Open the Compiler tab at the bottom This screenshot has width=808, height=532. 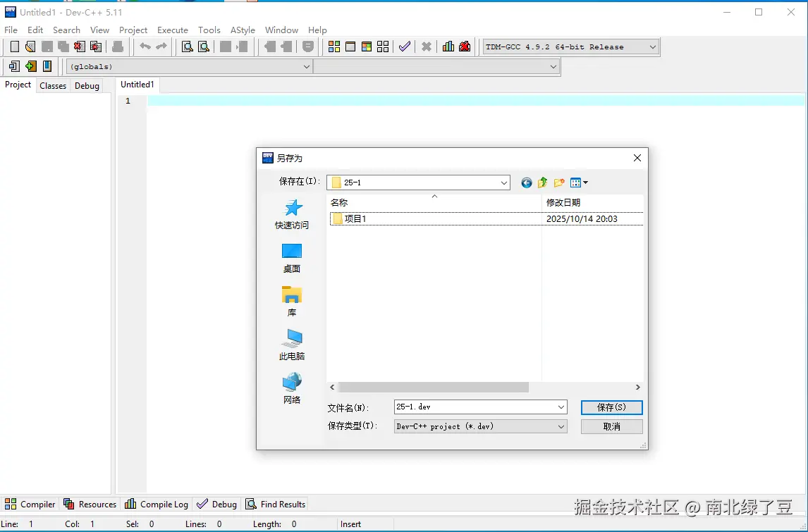[x=30, y=505]
